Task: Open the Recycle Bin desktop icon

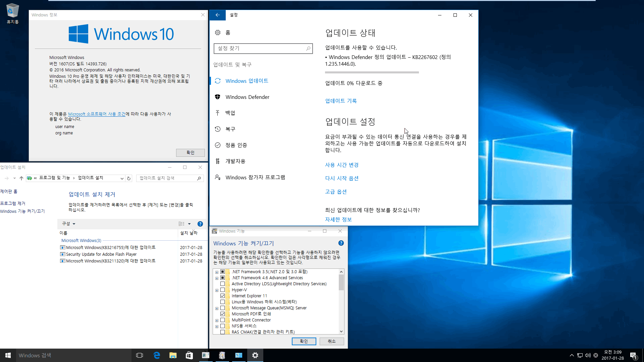Action: pyautogui.click(x=12, y=13)
